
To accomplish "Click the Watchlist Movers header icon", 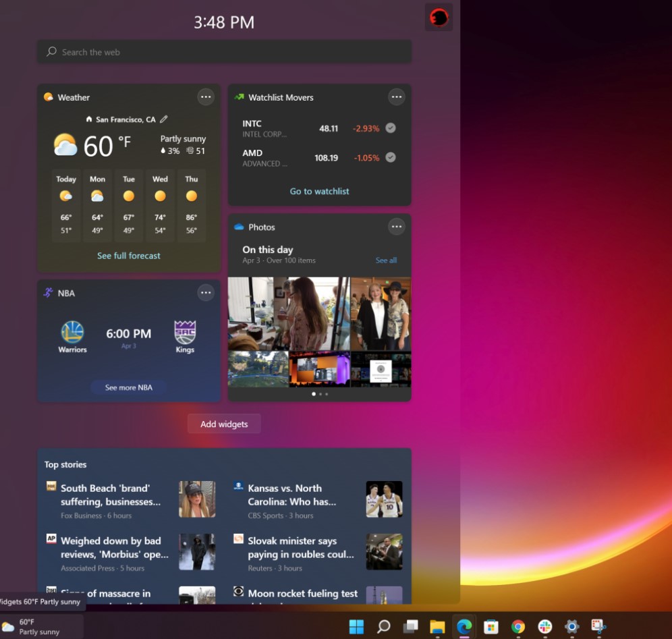I will 239,97.
